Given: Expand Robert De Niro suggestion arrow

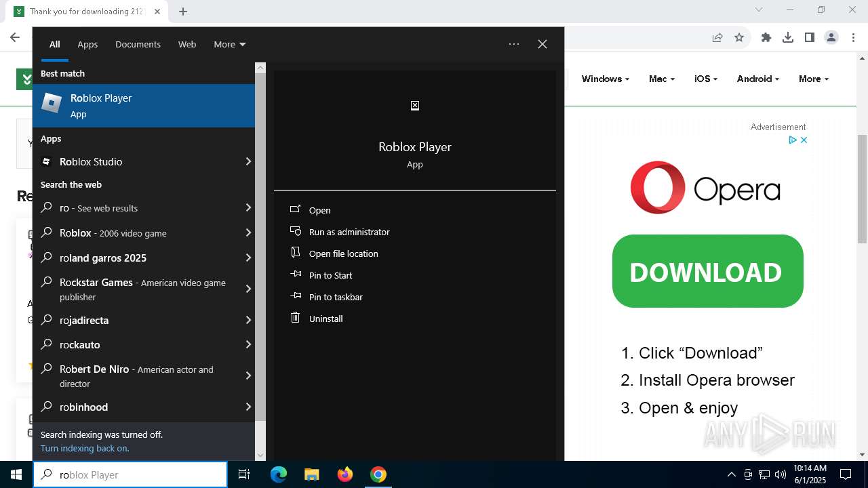Looking at the screenshot, I should (x=248, y=375).
